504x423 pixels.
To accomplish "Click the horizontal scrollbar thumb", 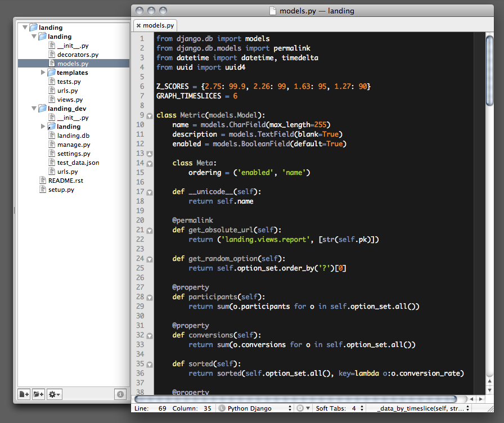I will pyautogui.click(x=296, y=399).
